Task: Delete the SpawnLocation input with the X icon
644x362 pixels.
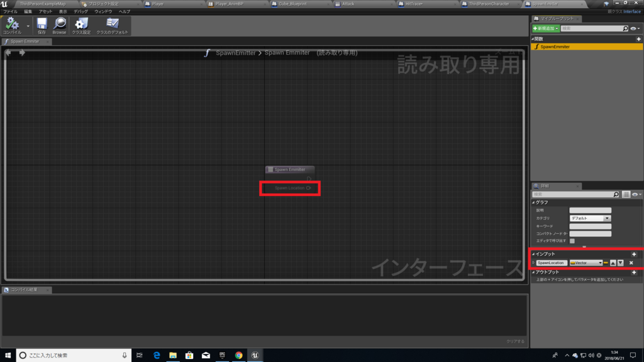Action: [x=631, y=263]
